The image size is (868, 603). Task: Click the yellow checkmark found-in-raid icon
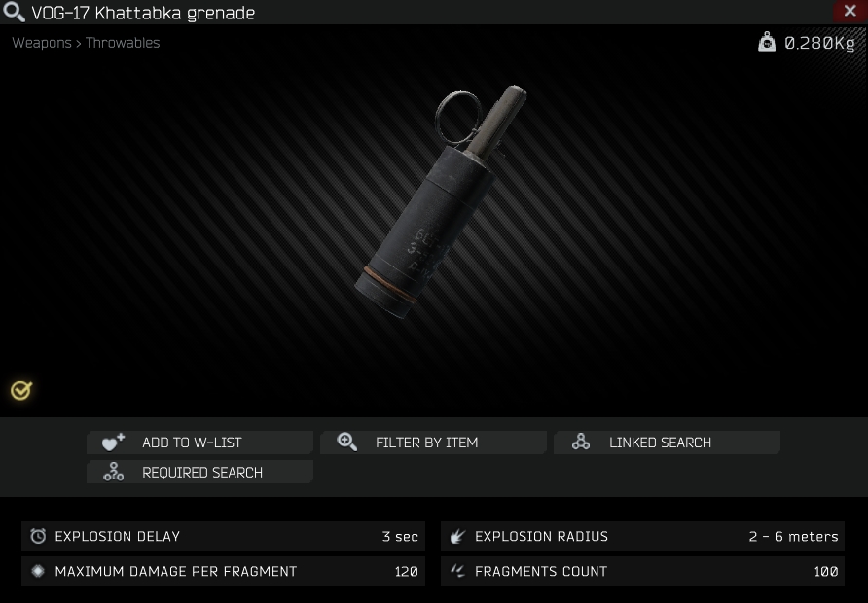[x=21, y=391]
